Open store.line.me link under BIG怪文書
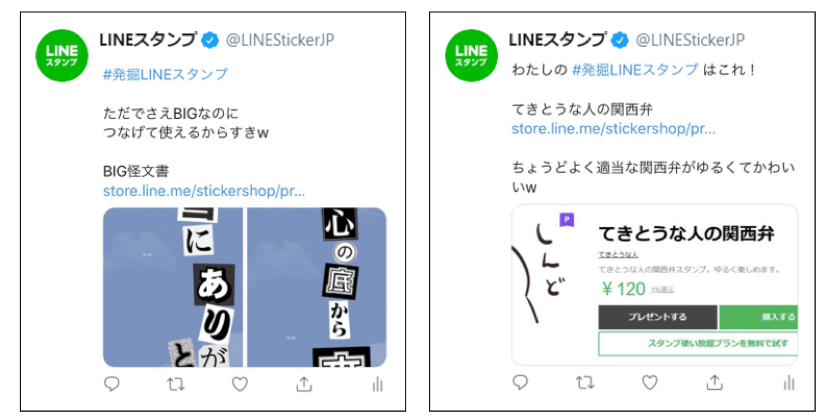 pos(204,191)
